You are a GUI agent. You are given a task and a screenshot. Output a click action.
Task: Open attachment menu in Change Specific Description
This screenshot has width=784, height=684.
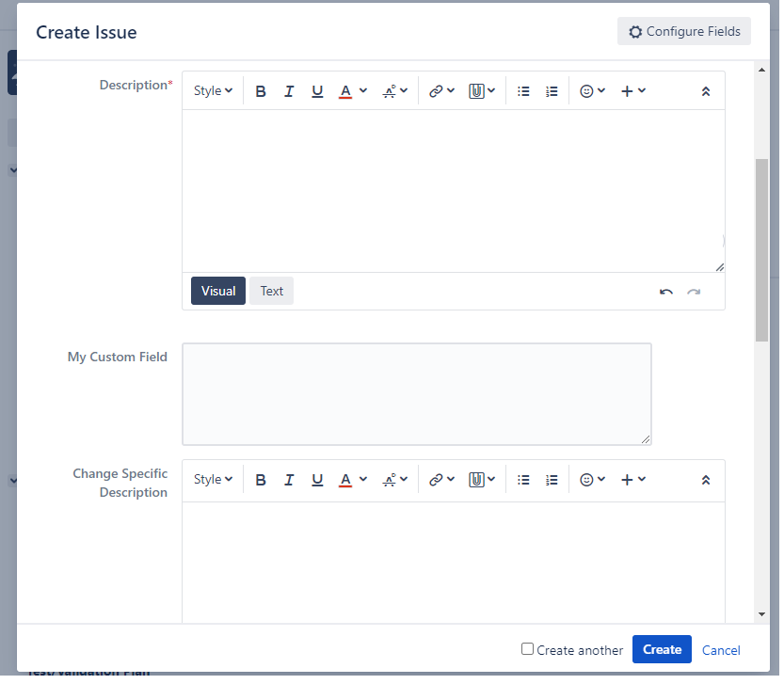click(482, 482)
